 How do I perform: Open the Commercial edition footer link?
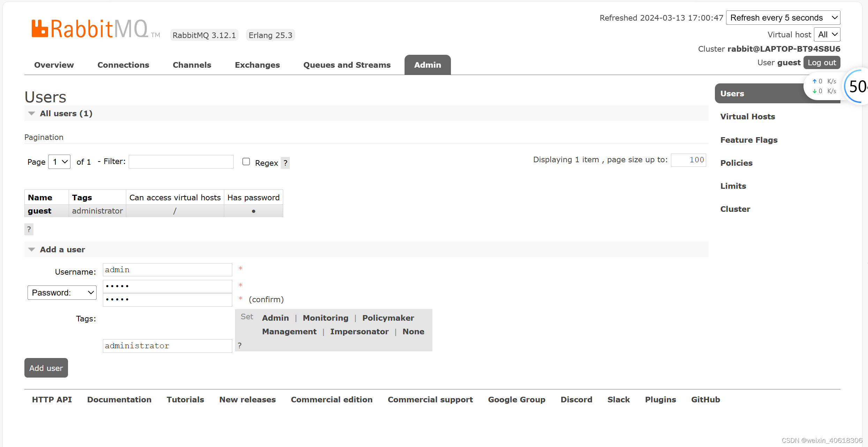click(332, 400)
